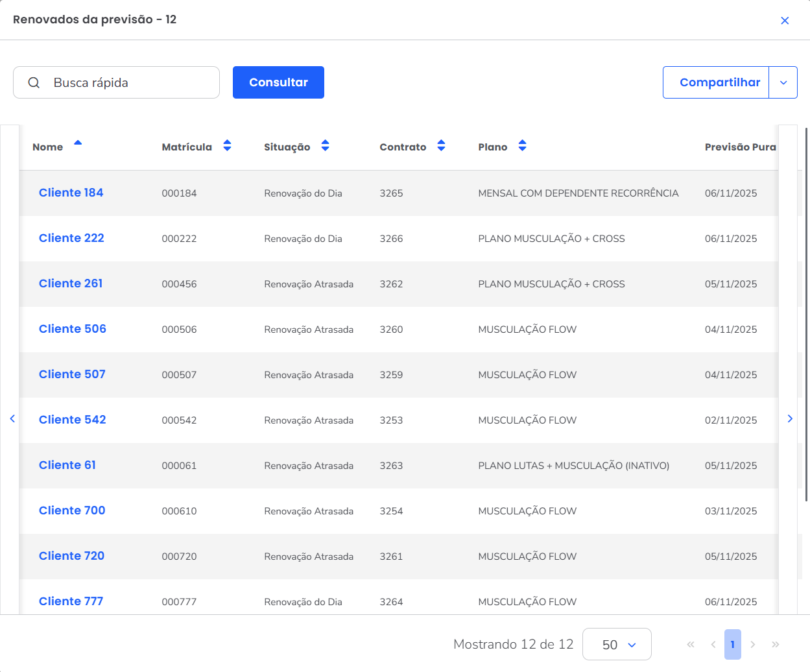Go to the first page with double arrow
Image resolution: width=810 pixels, height=672 pixels.
[x=691, y=644]
